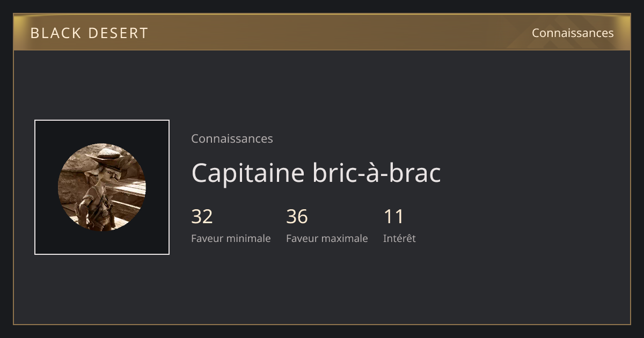Click the 32 minimum favor value
The width and height of the screenshot is (644, 338).
click(x=202, y=217)
